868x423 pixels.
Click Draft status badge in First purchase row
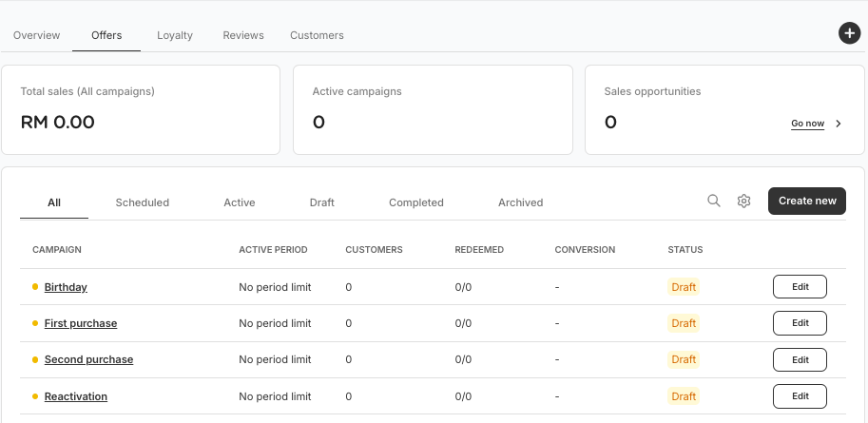pos(684,323)
